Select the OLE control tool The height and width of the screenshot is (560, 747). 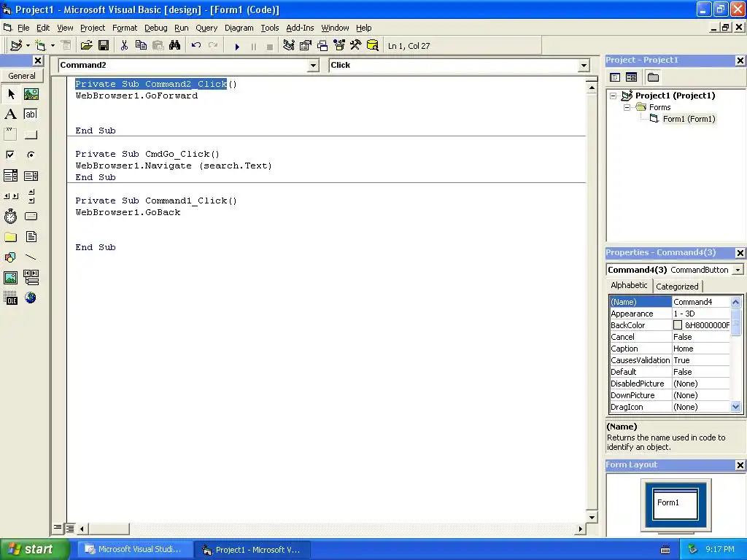[x=10, y=298]
